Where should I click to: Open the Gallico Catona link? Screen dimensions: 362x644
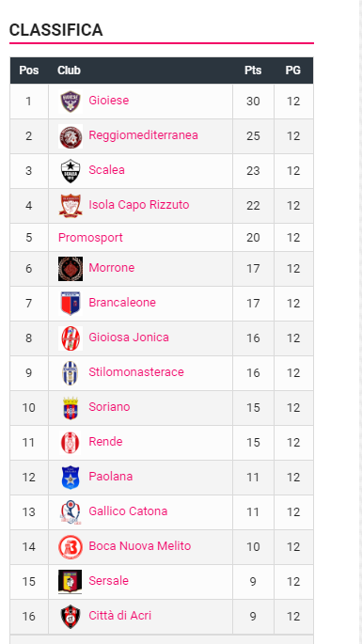point(128,510)
